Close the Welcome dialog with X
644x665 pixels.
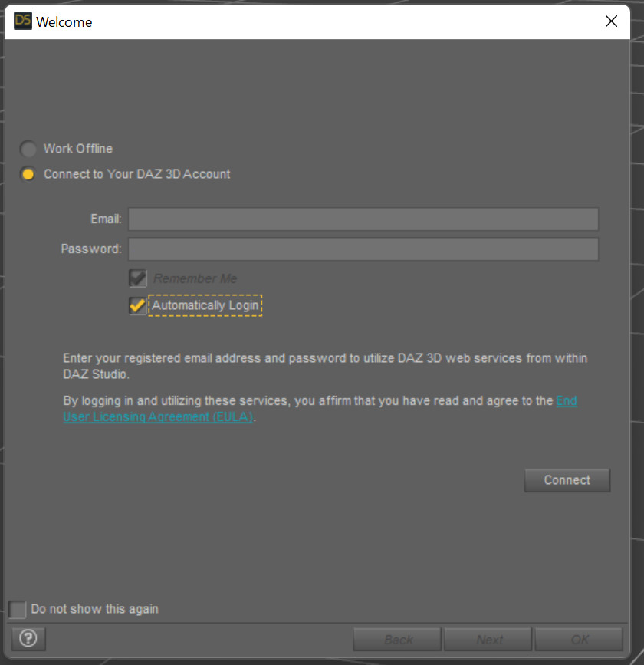(611, 21)
